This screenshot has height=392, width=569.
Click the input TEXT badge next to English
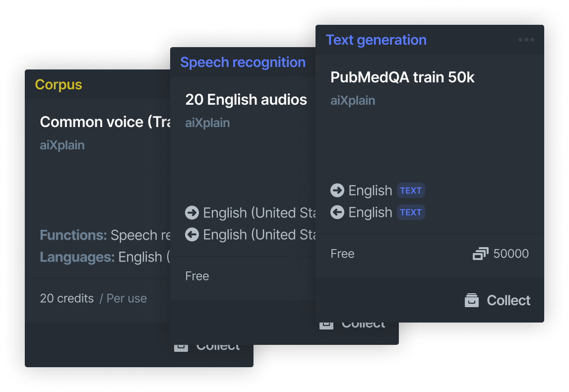[x=411, y=190]
